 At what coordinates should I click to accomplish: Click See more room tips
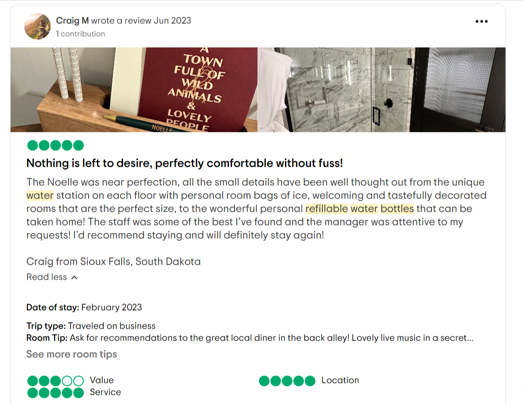click(71, 354)
